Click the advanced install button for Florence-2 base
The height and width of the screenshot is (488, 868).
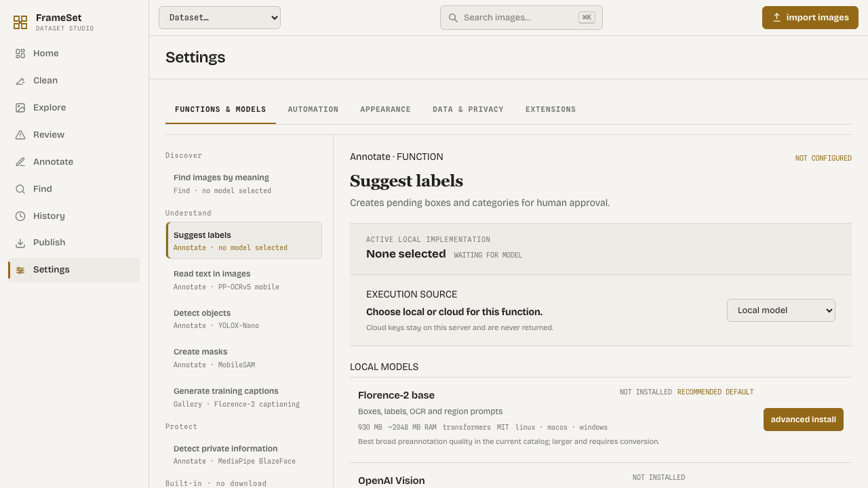[x=804, y=420]
